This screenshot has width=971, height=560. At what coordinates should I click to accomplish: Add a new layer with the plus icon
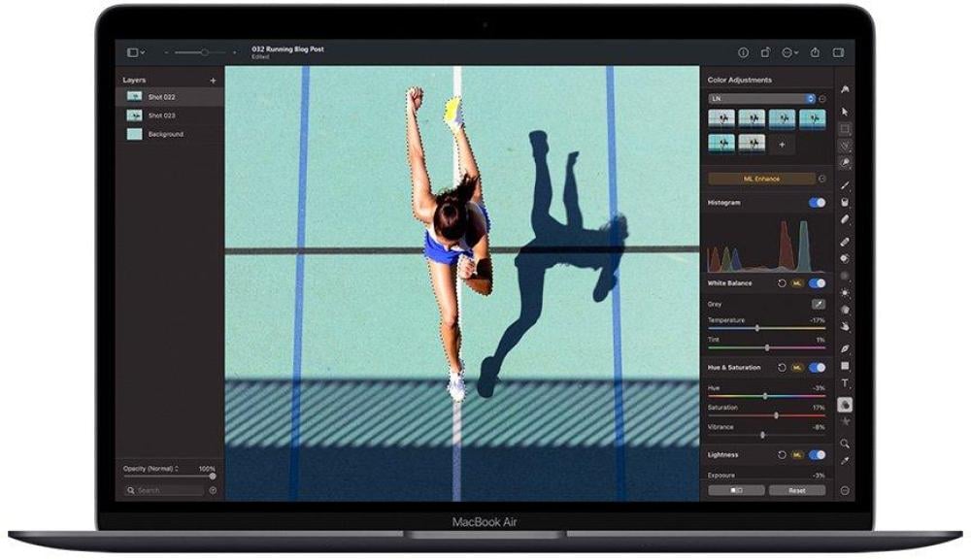coord(214,80)
